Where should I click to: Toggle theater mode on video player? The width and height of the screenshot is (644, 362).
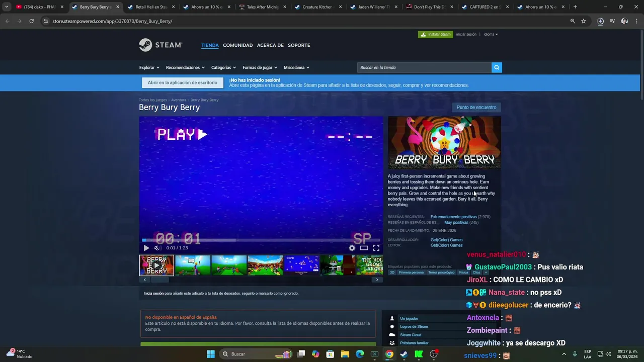click(364, 248)
